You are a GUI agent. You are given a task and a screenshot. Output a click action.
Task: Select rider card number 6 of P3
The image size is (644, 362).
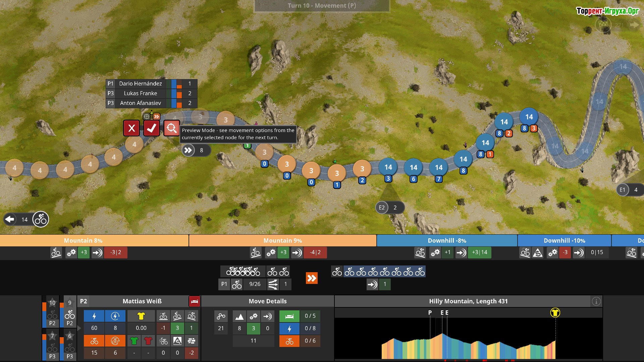pyautogui.click(x=69, y=345)
